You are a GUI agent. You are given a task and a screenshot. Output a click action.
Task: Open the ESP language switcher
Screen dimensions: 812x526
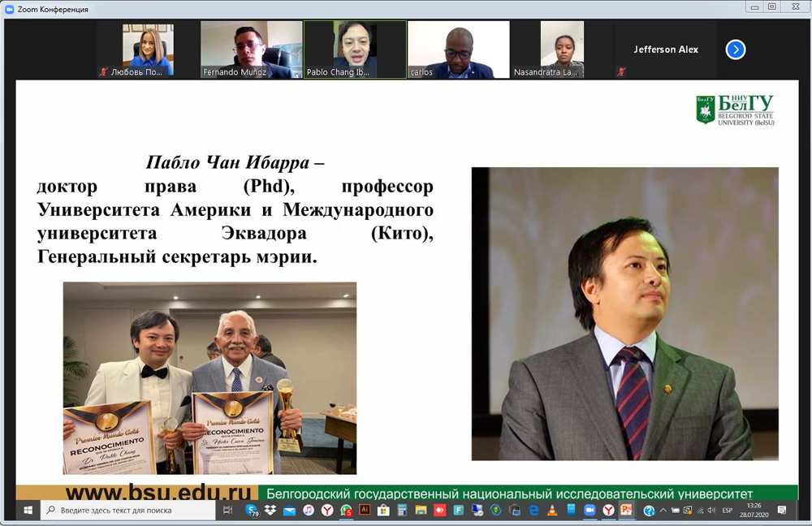coord(727,511)
